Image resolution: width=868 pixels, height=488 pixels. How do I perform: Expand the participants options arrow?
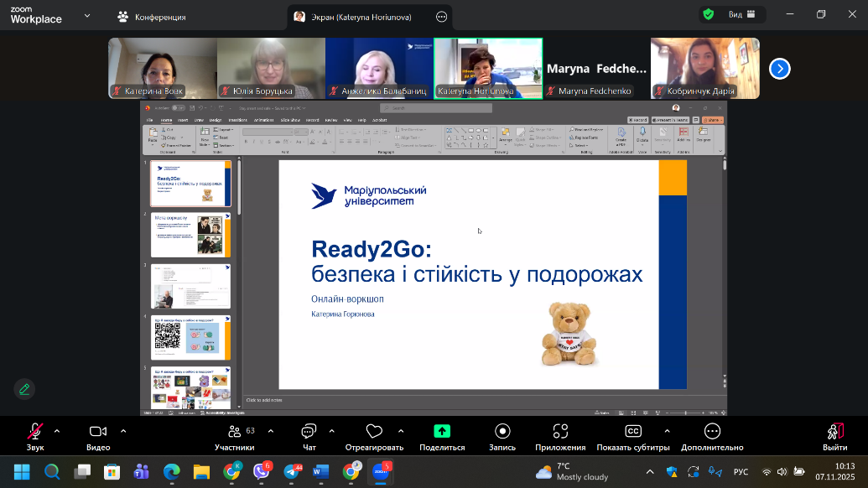coord(270,431)
